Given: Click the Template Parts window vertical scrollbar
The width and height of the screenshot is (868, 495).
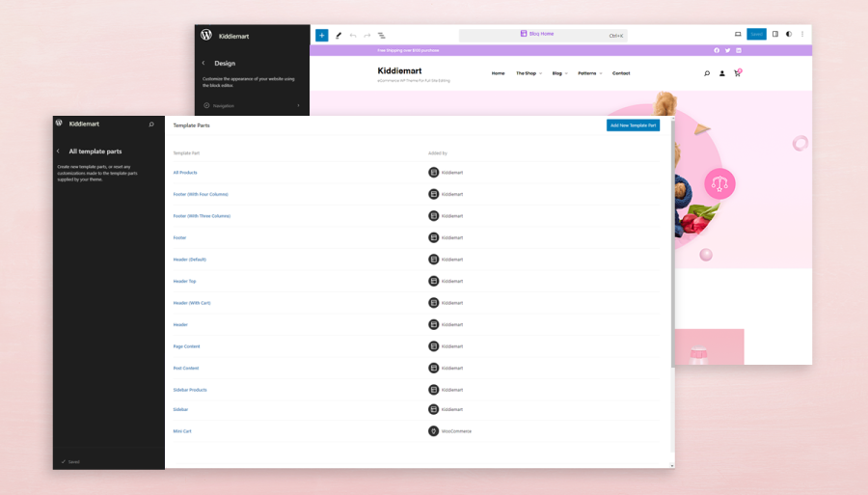Looking at the screenshot, I should tap(672, 243).
